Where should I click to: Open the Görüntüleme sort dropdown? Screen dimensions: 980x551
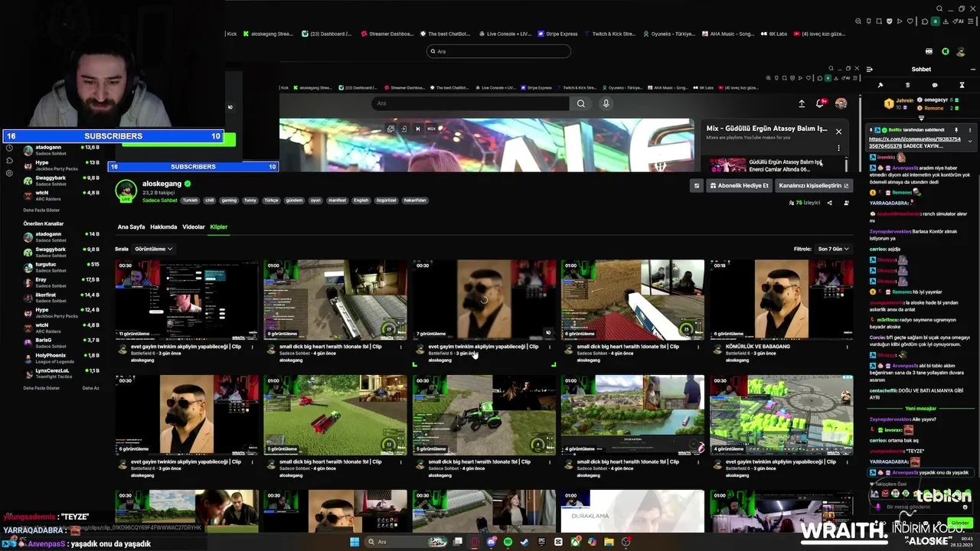pyautogui.click(x=153, y=249)
